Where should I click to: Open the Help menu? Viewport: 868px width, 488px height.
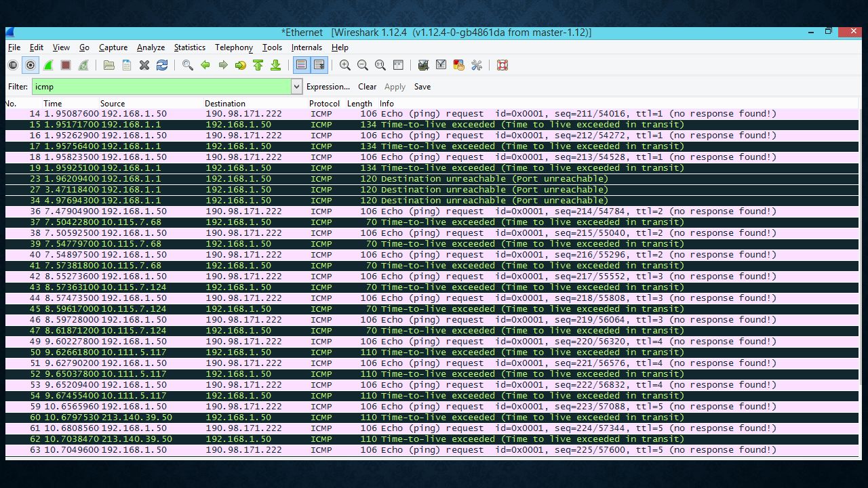click(x=340, y=47)
